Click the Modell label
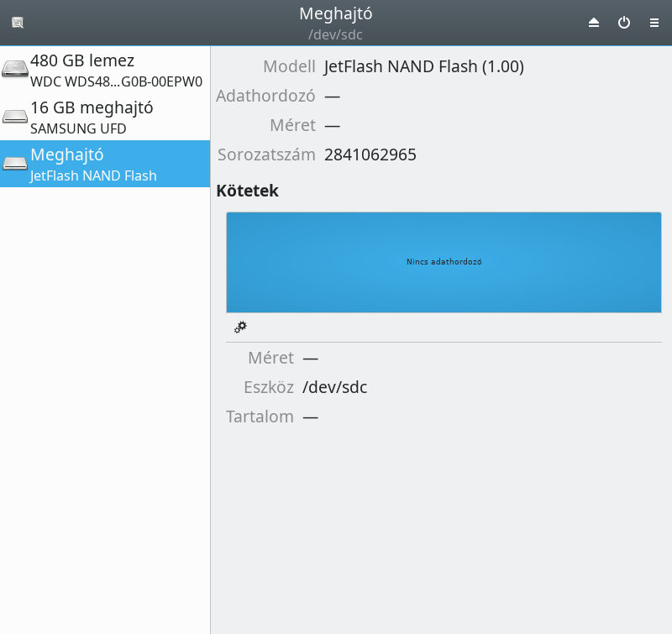The image size is (672, 634). [289, 66]
